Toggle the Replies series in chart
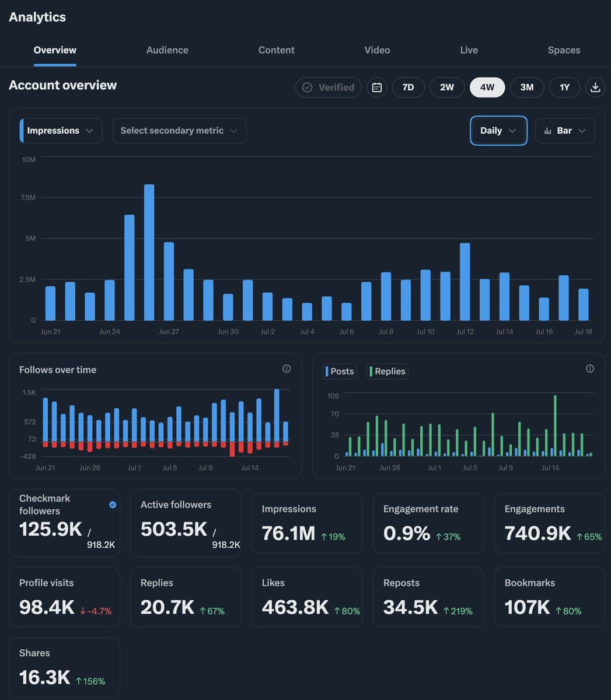The height and width of the screenshot is (700, 611). [x=387, y=372]
